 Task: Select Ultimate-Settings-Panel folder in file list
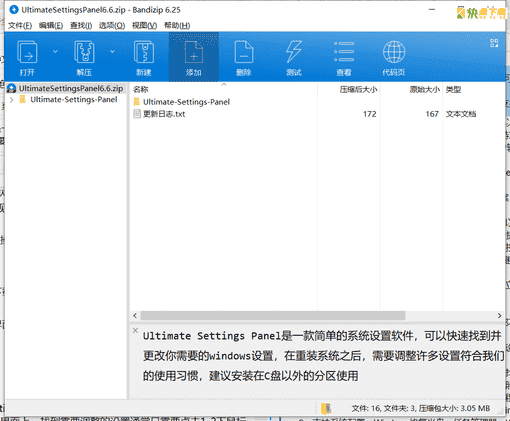click(186, 102)
